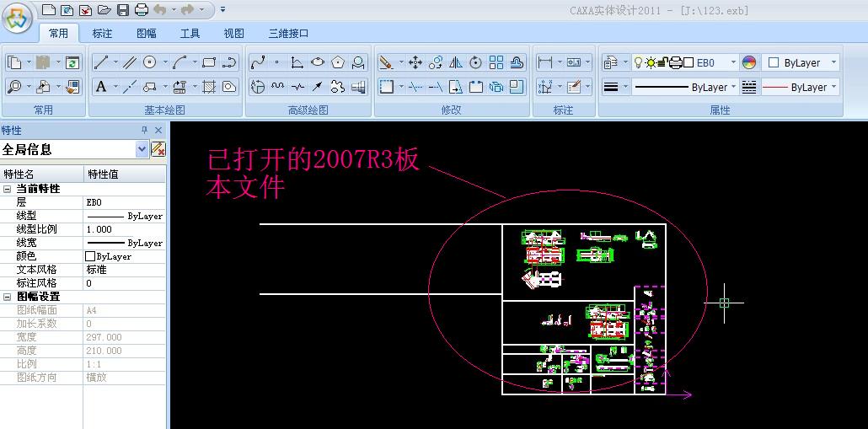Click the Erase tool in modify group
Viewport: 868px width, 429px height.
[386, 62]
